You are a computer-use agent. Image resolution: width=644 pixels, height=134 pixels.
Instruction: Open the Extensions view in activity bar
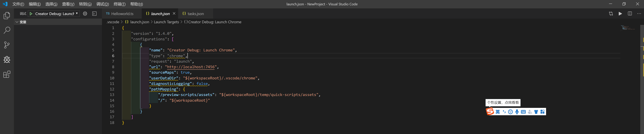pos(7,74)
